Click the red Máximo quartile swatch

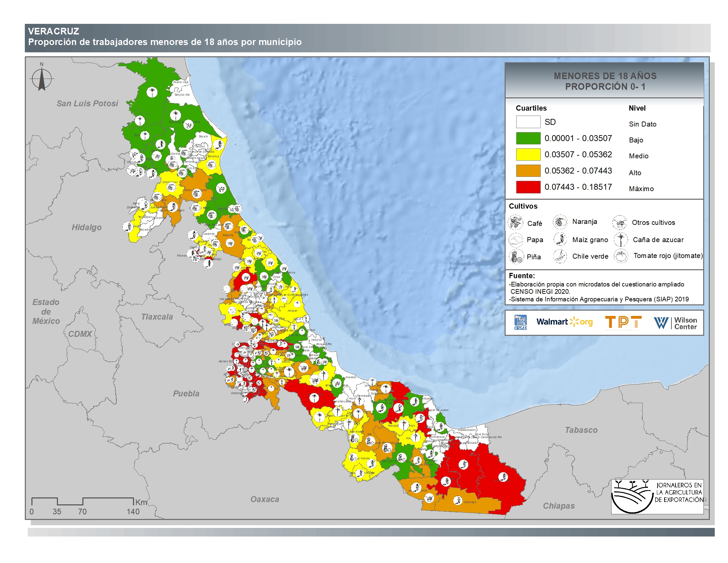tap(528, 187)
